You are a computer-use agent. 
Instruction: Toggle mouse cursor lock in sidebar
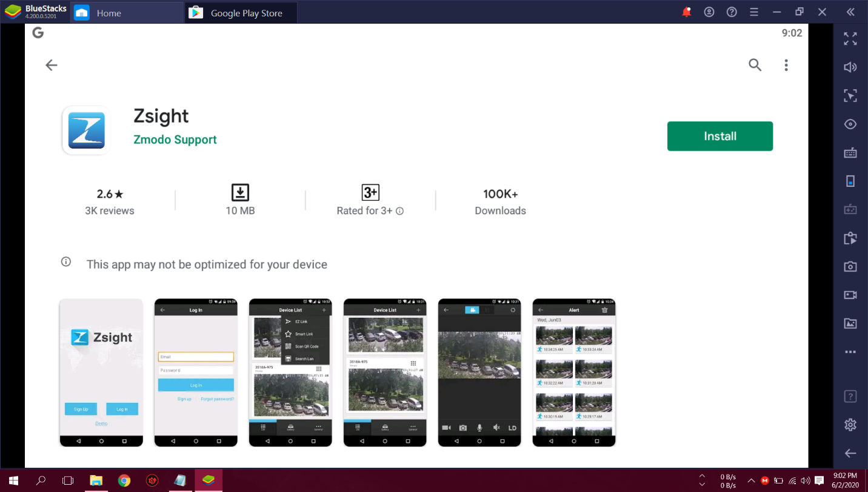point(850,95)
